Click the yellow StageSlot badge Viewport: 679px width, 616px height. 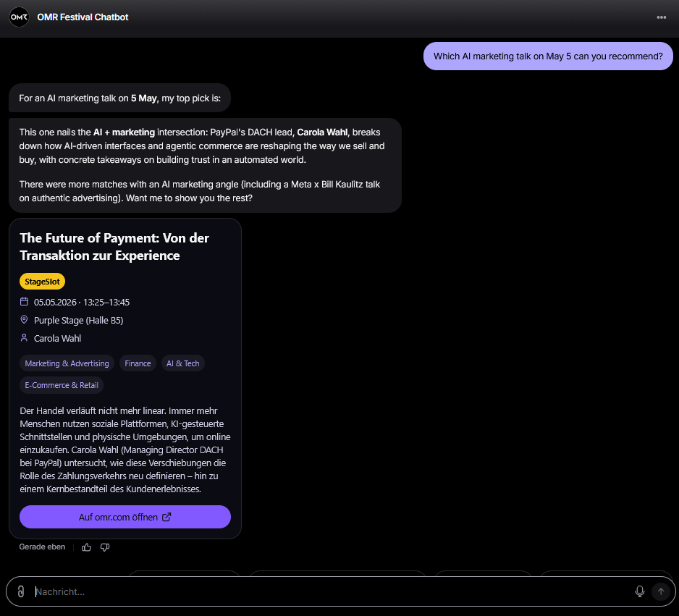43,282
